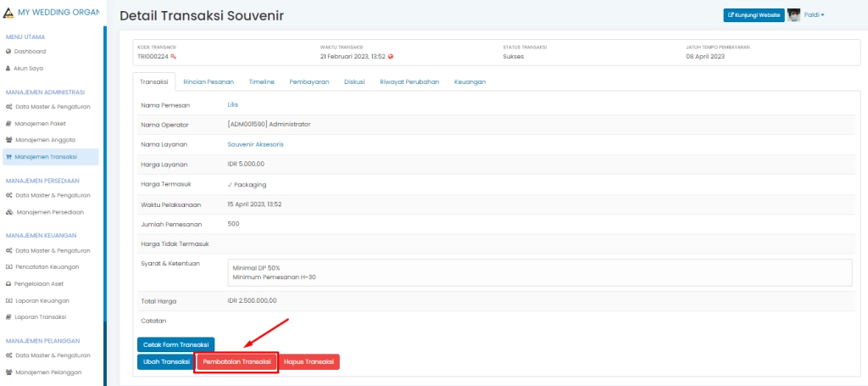Click the Dashboard sidebar icon
Screen dimensions: 868x386
tap(8, 52)
